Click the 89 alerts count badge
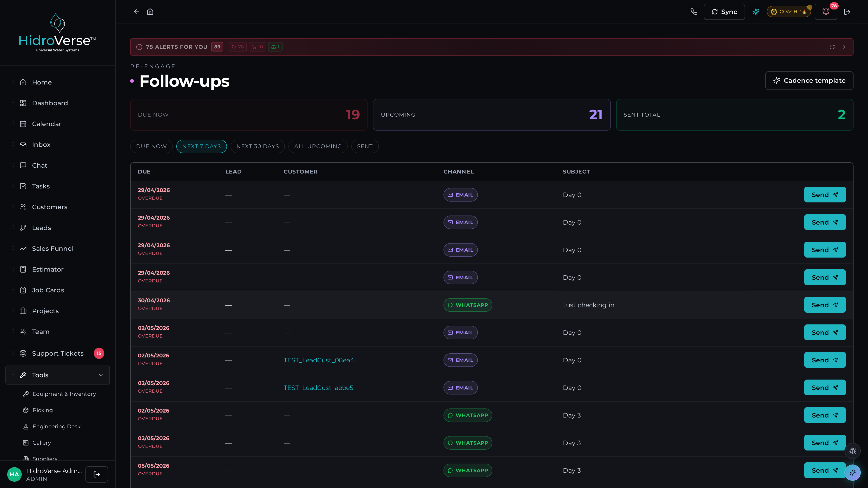This screenshot has height=488, width=868. pos(217,47)
